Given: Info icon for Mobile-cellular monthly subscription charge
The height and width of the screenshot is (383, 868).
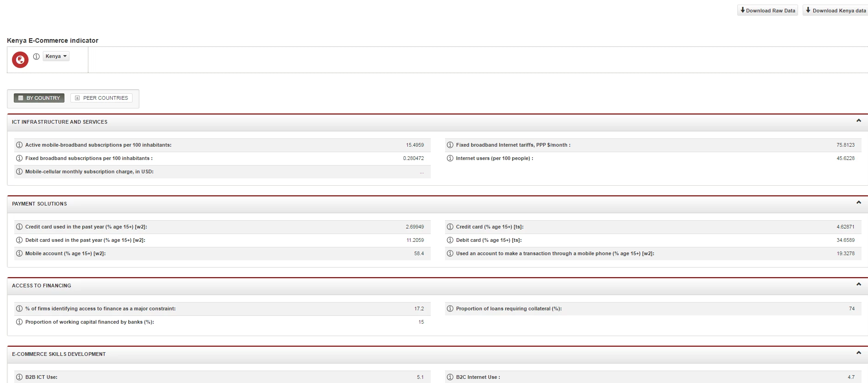Looking at the screenshot, I should [19, 171].
